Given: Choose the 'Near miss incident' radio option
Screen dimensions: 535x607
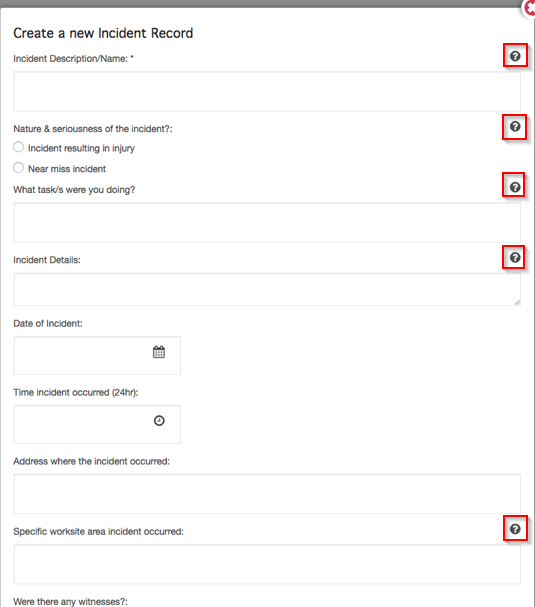Looking at the screenshot, I should [x=18, y=168].
